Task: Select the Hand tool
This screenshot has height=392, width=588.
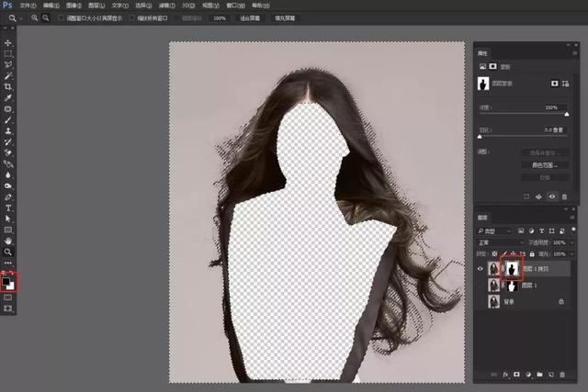Action: tap(8, 241)
